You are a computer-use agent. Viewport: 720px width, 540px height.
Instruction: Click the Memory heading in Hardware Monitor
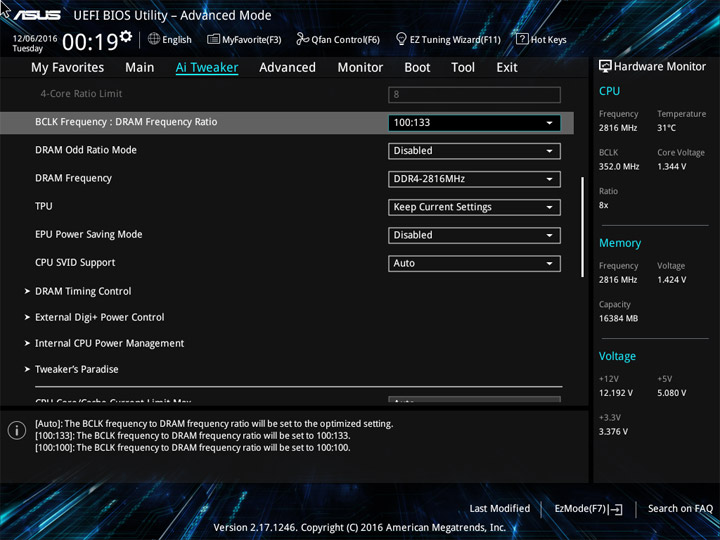[620, 243]
